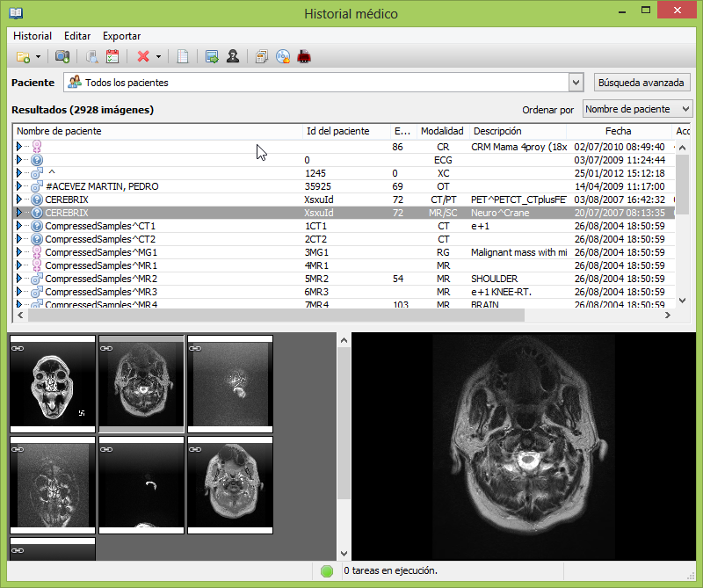Viewport: 703px width, 588px height.
Task: Click the female icon of CompressedSamples^MR1
Action: tap(37, 265)
